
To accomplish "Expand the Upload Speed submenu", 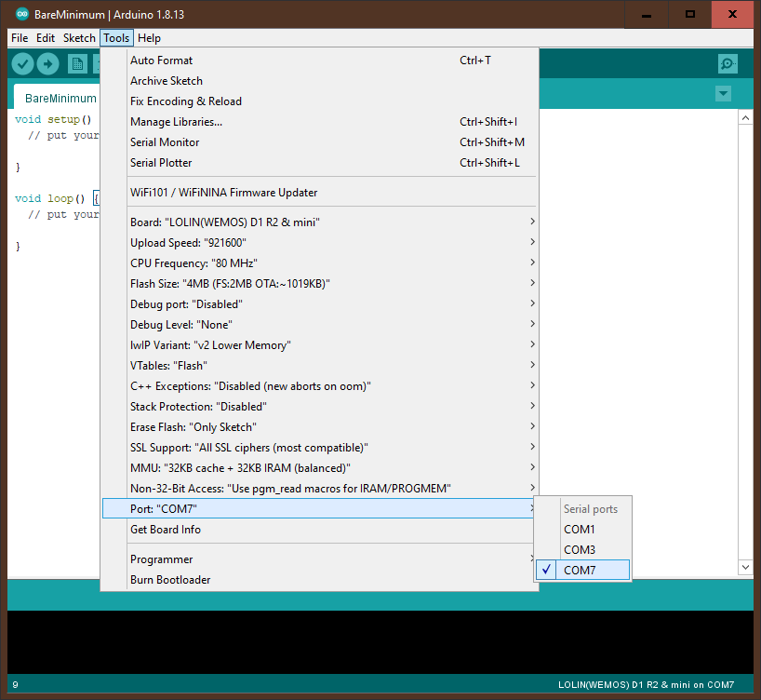I will point(319,242).
